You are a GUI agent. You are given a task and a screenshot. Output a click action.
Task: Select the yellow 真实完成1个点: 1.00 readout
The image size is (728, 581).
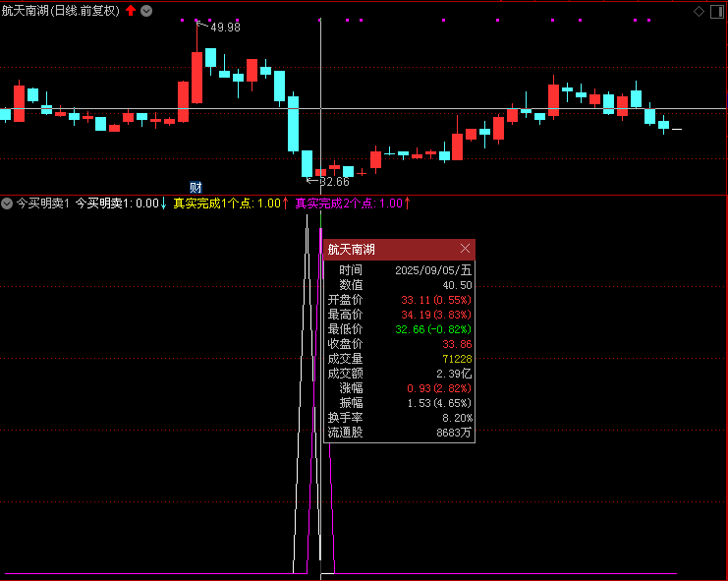tap(227, 203)
